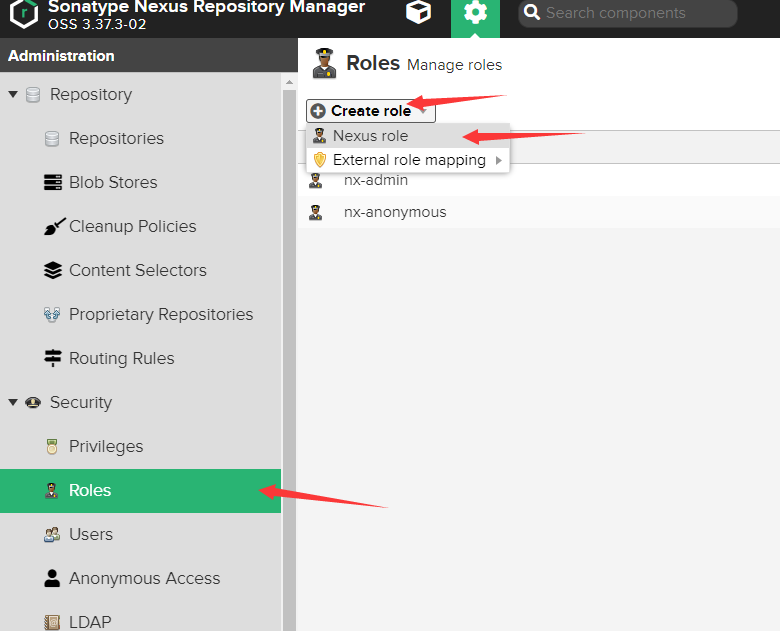Click the Content Selectors layers icon
The image size is (780, 631).
[x=53, y=270]
